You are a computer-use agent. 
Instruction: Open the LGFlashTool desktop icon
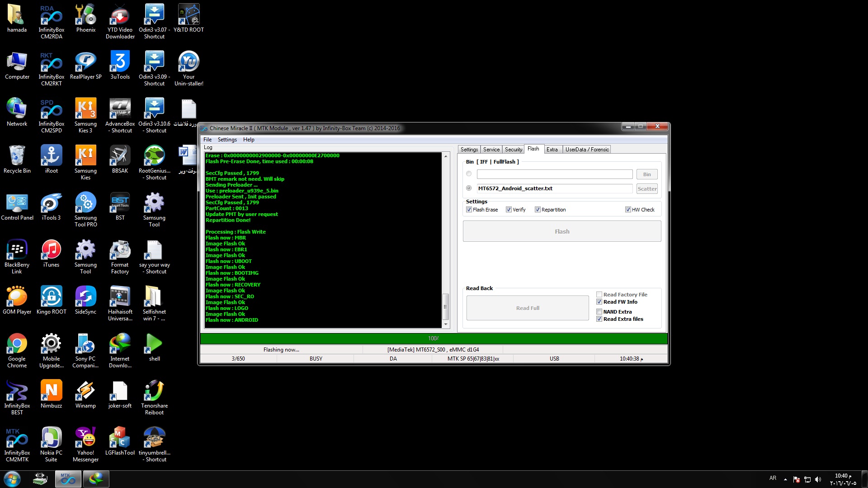pos(120,441)
